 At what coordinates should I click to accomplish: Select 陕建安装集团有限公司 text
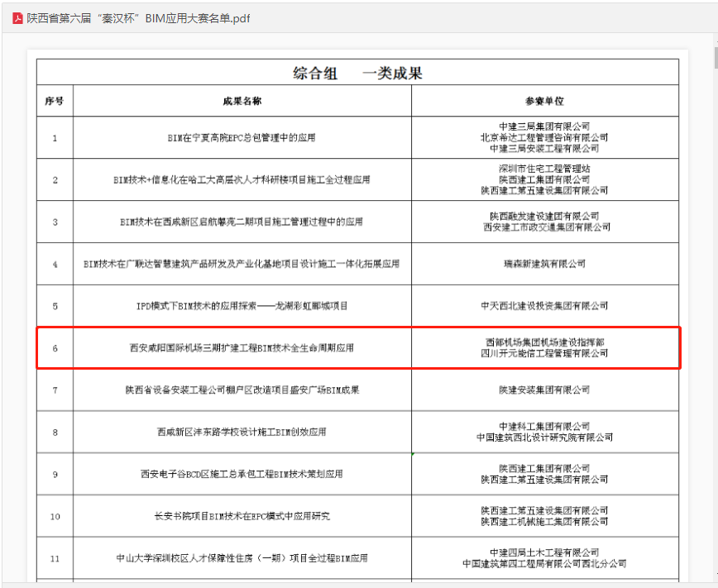(x=544, y=390)
